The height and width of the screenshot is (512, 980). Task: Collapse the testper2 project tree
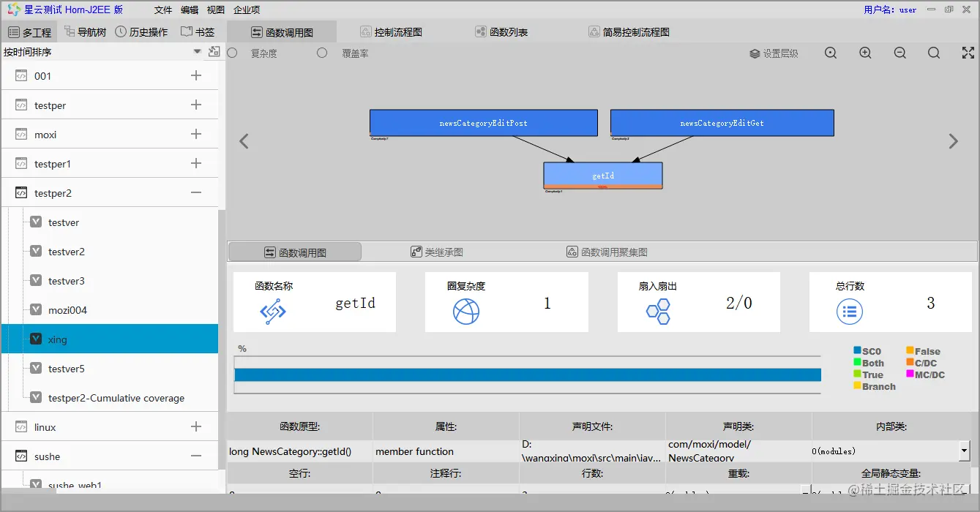[x=196, y=192]
